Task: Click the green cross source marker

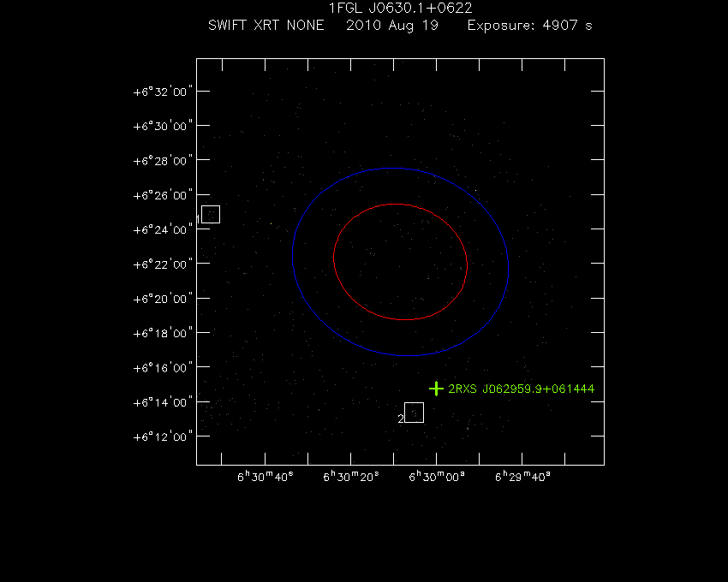Action: 436,389
